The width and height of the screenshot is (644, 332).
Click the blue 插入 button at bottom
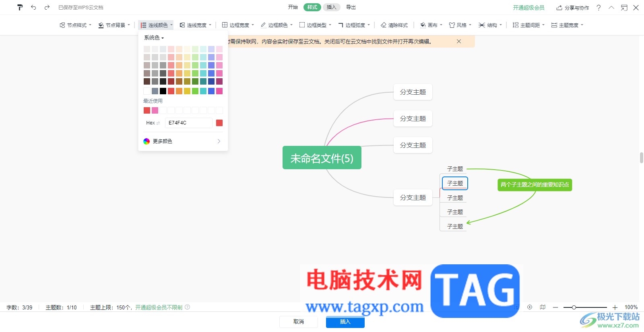pos(345,322)
